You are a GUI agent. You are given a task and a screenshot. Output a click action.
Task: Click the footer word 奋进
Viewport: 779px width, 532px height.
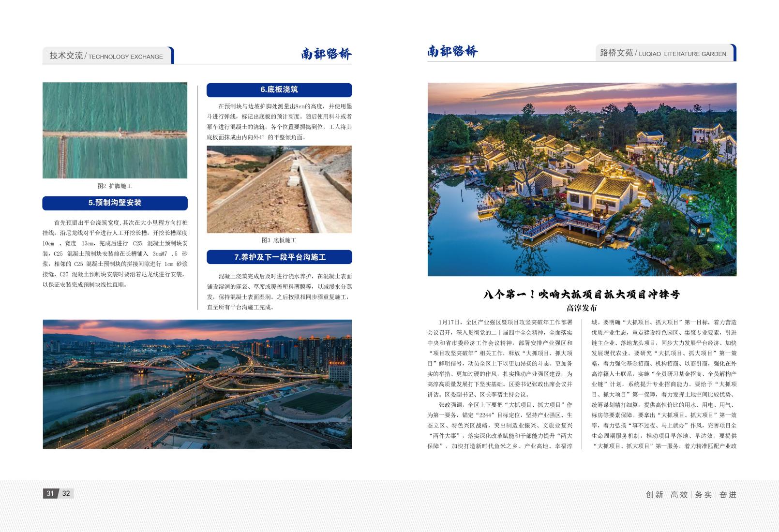[x=728, y=495]
